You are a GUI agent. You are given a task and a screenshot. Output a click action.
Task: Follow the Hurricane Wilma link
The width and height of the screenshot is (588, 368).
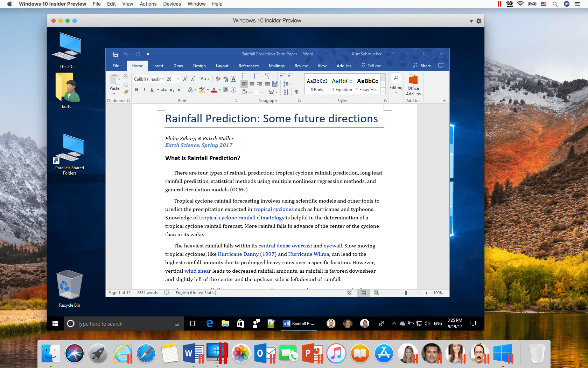(x=309, y=254)
